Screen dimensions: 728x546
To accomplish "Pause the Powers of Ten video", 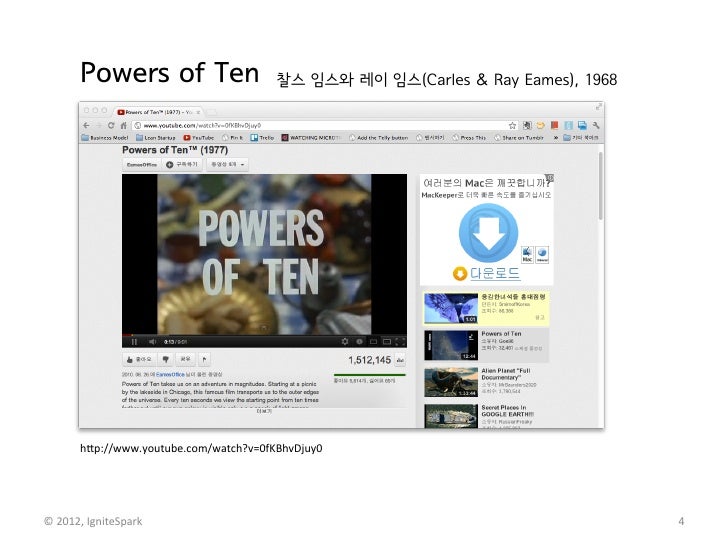I will 134,342.
